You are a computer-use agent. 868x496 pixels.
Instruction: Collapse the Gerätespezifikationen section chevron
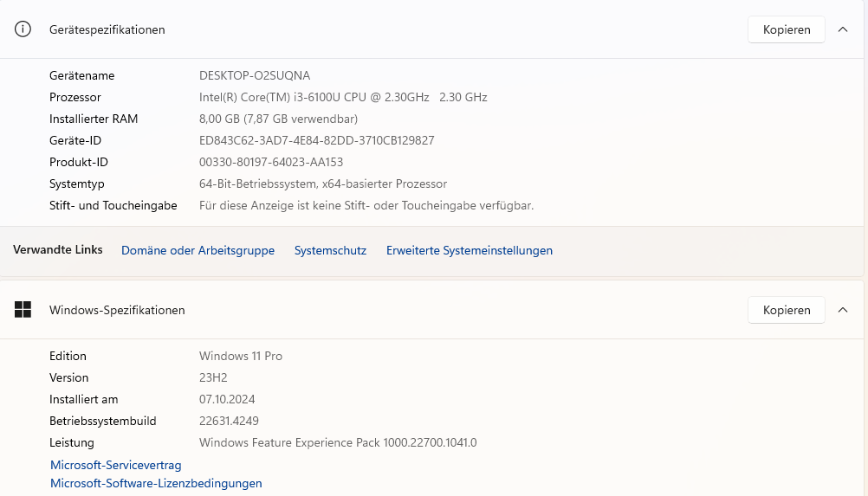(843, 29)
